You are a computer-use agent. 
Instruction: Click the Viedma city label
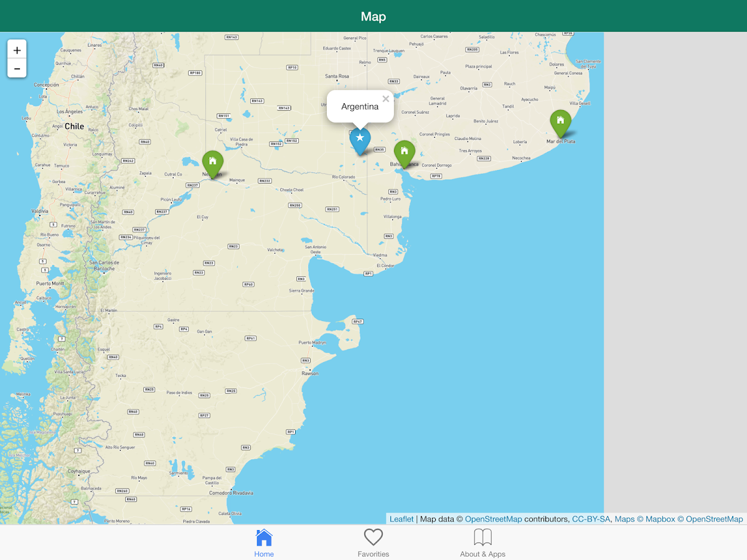coord(380,255)
